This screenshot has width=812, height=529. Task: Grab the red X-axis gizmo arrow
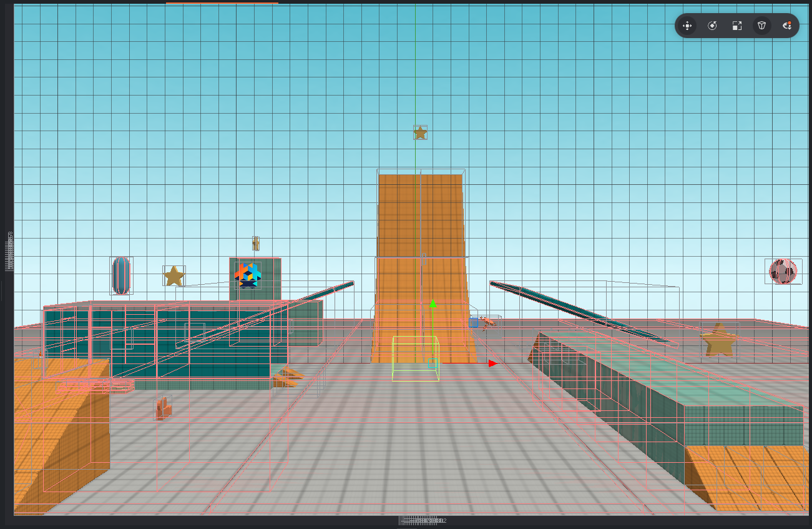click(492, 363)
